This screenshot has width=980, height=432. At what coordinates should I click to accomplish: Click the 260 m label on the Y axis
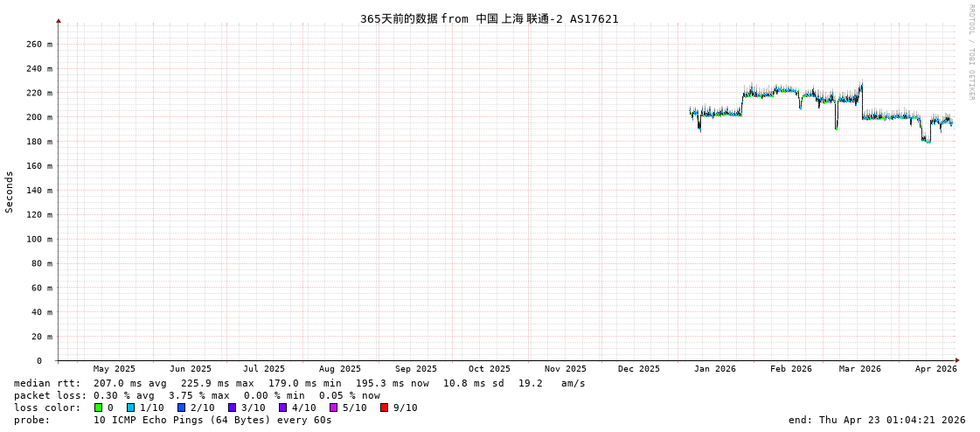click(x=38, y=44)
